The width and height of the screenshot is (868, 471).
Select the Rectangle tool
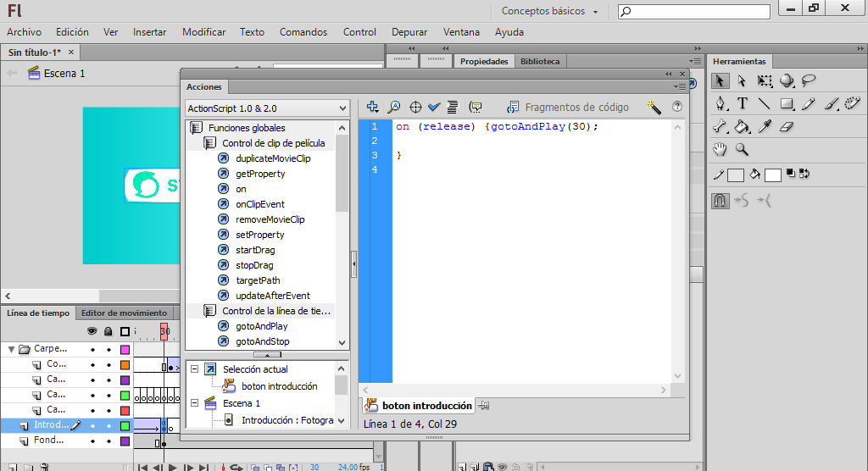pos(787,103)
